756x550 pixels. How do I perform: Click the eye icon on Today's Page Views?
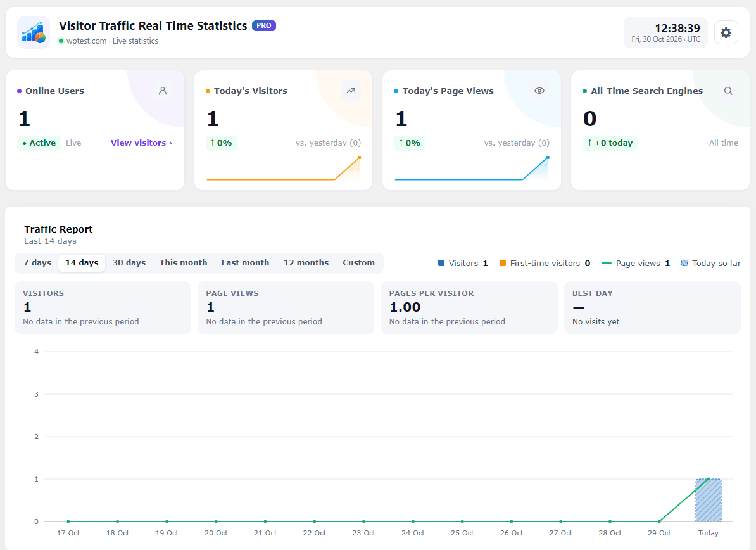coord(539,91)
